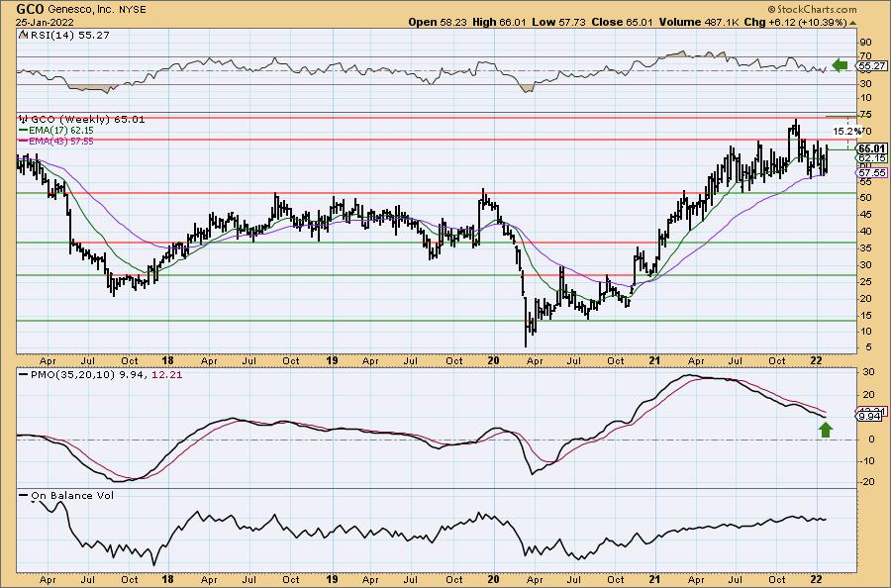Screen dimensions: 891x588
Task: Click the EMA(17) 62.15 legend label
Action: tap(61, 130)
